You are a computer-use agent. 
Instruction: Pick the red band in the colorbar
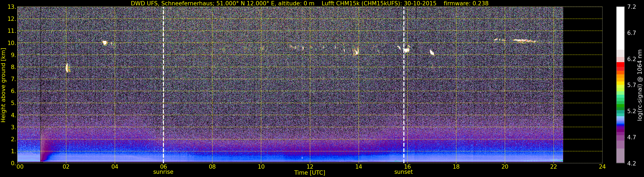coord(620,65)
